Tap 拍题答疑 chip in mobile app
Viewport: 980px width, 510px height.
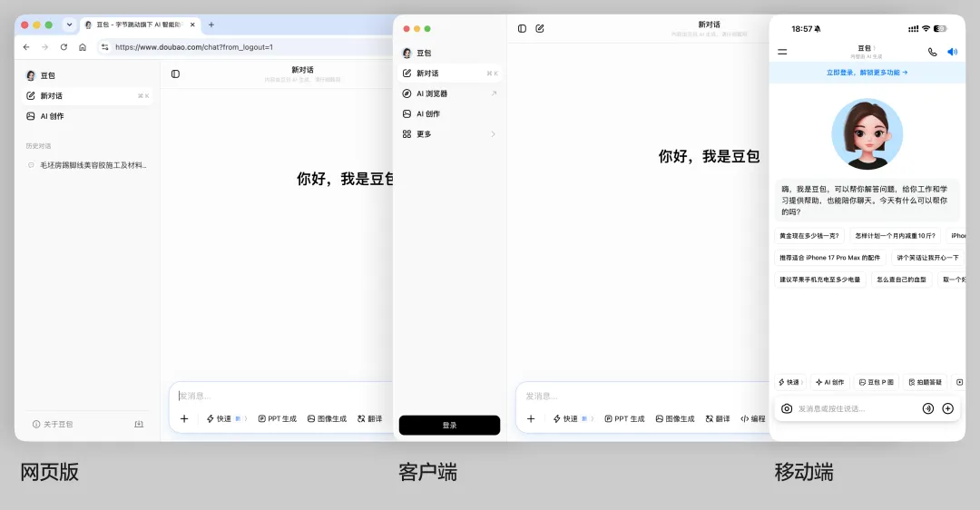[x=925, y=382]
